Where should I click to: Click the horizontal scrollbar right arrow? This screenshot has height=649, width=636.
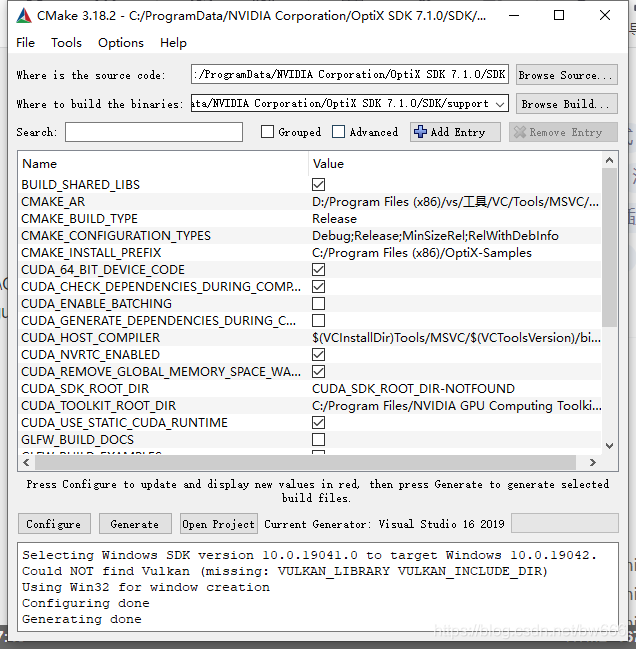click(593, 462)
